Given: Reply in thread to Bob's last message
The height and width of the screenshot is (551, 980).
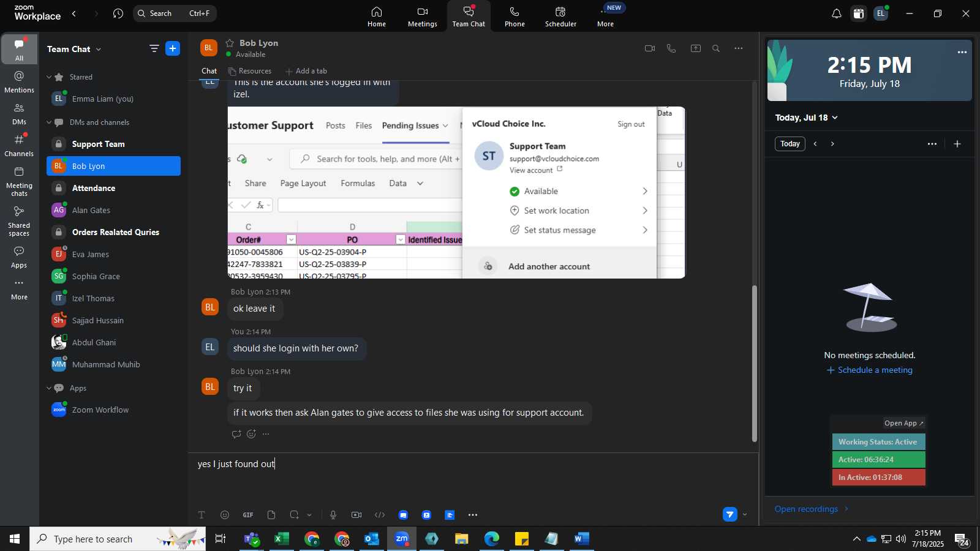Looking at the screenshot, I should pyautogui.click(x=236, y=434).
